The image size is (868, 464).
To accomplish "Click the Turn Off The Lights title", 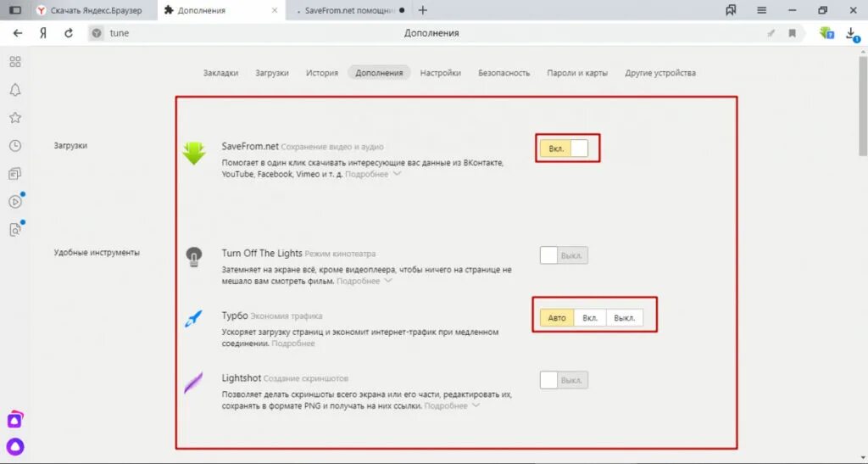I will (262, 253).
